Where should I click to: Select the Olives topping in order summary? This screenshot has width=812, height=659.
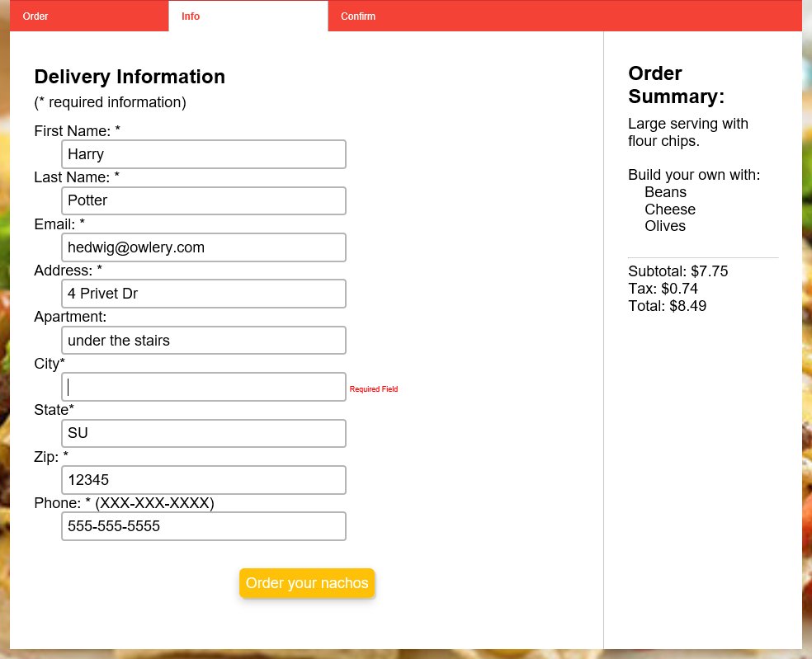tap(665, 226)
